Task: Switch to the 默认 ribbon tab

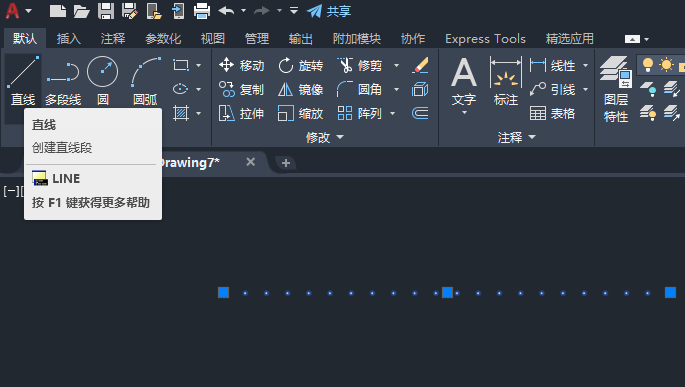Action: click(x=25, y=38)
